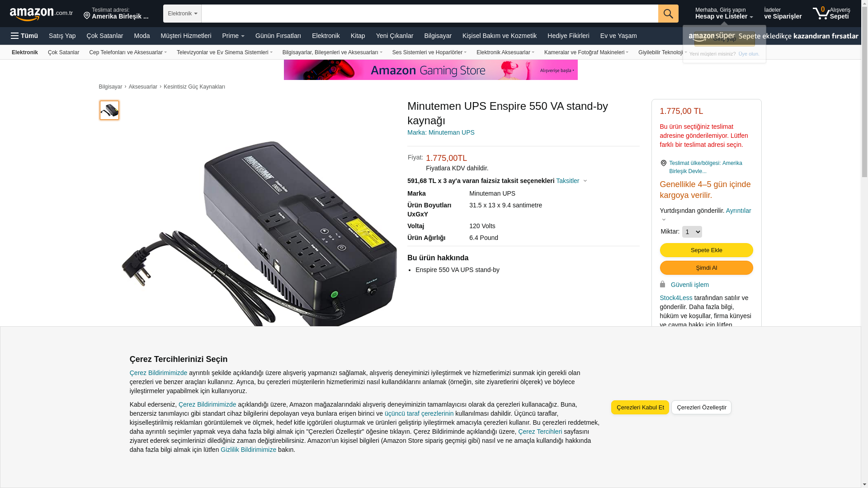This screenshot has height=488, width=868.
Task: Accept cookies with Çerezleri Kabul Et
Action: coord(640,407)
